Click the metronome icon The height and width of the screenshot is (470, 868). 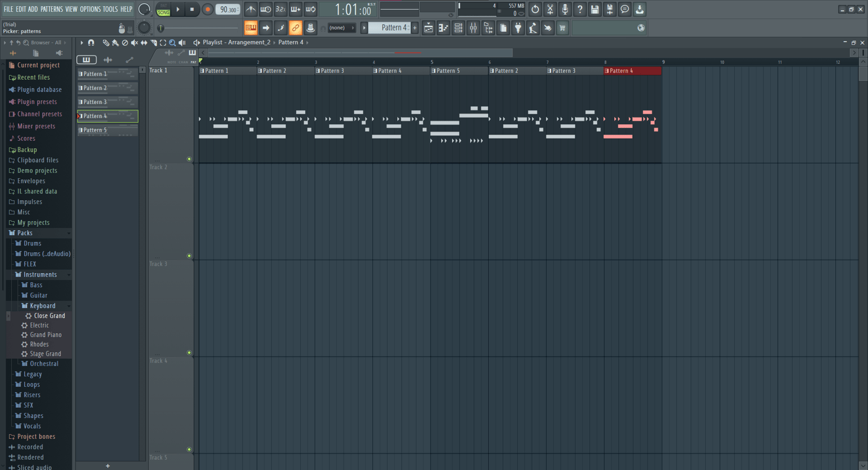coord(250,9)
